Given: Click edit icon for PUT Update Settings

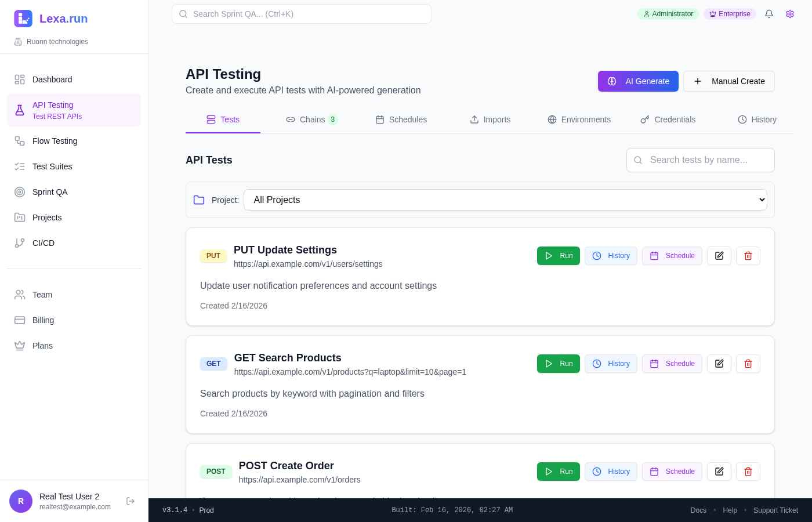Looking at the screenshot, I should pos(719,256).
